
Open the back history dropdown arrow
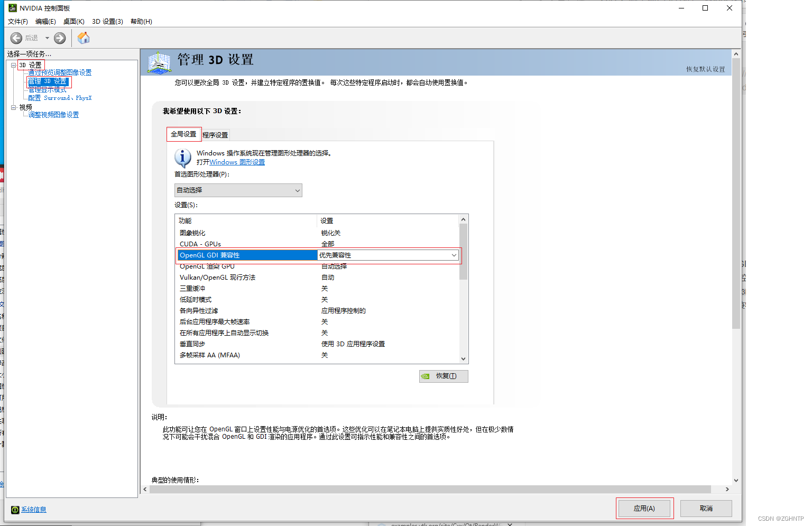[x=47, y=38]
